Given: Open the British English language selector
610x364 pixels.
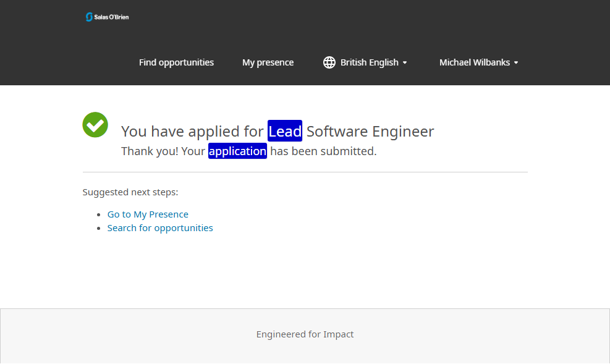Looking at the screenshot, I should pyautogui.click(x=369, y=62).
